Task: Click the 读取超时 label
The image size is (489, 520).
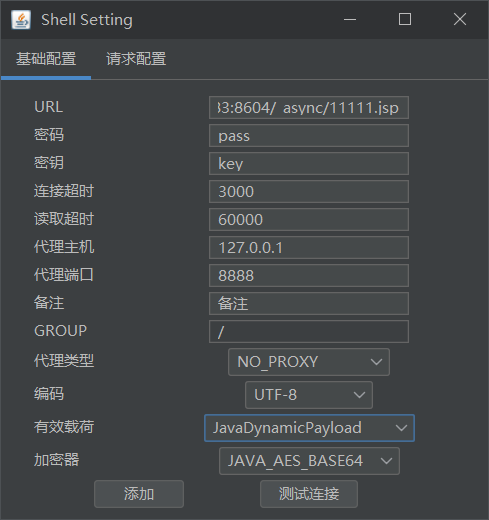Action: pyautogui.click(x=64, y=219)
